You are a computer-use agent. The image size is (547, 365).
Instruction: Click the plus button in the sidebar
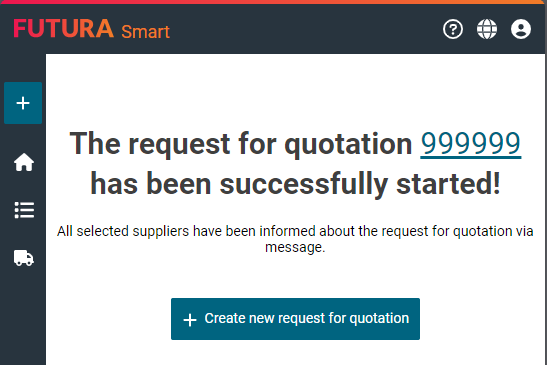pos(23,103)
